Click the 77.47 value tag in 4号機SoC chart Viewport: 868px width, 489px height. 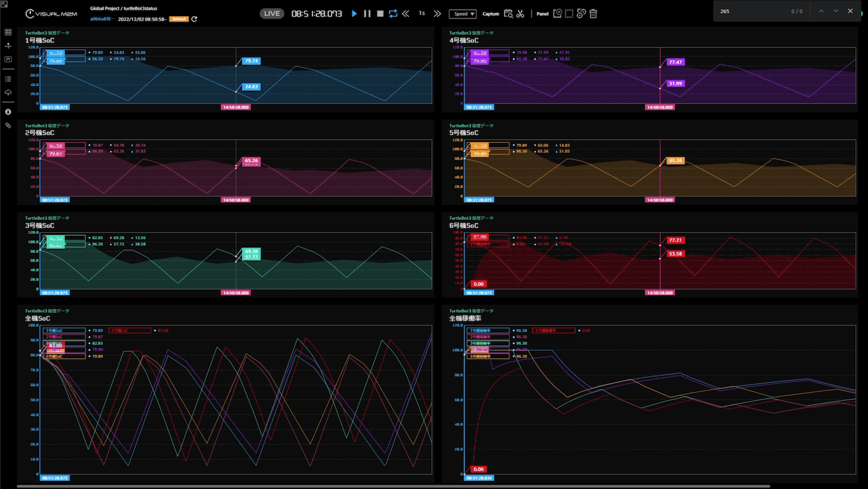point(676,62)
